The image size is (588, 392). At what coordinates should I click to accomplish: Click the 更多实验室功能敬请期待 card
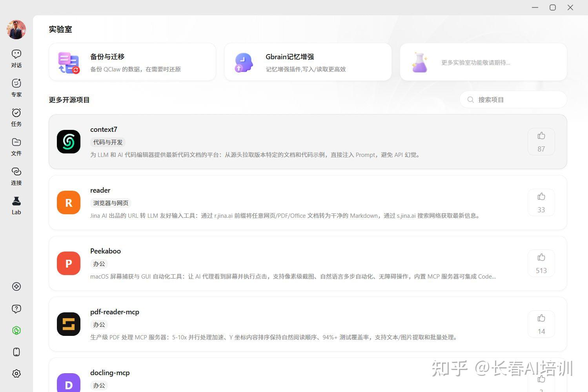[483, 62]
